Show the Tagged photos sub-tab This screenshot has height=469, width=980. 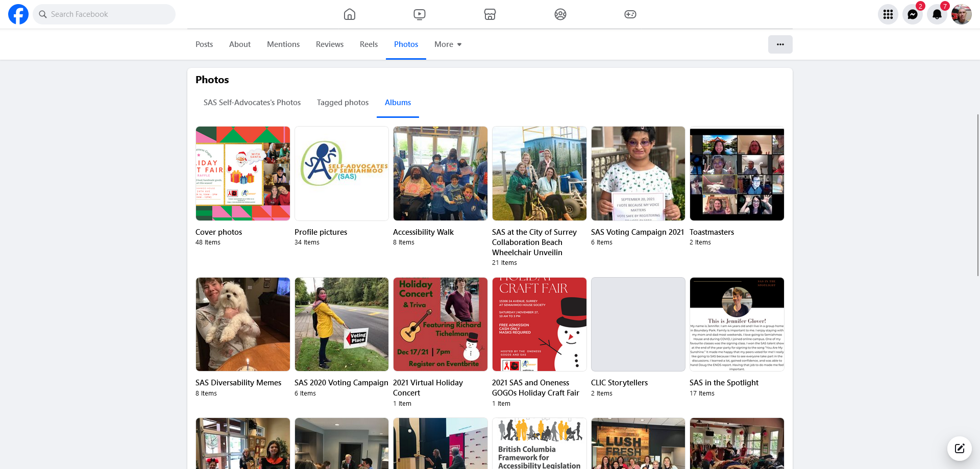(343, 103)
